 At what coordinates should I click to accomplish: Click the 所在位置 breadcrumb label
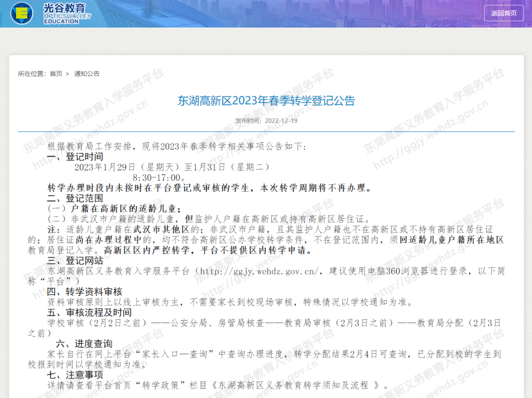pos(33,74)
